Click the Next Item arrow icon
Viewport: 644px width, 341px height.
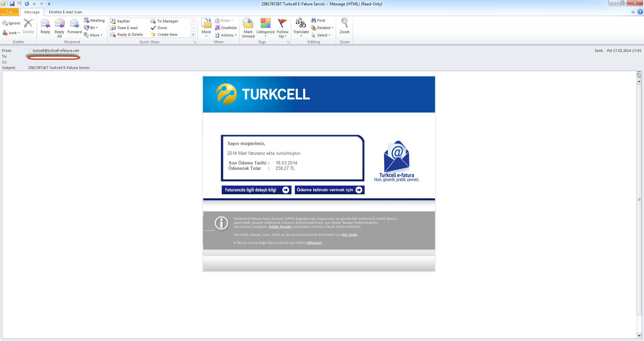pos(42,4)
